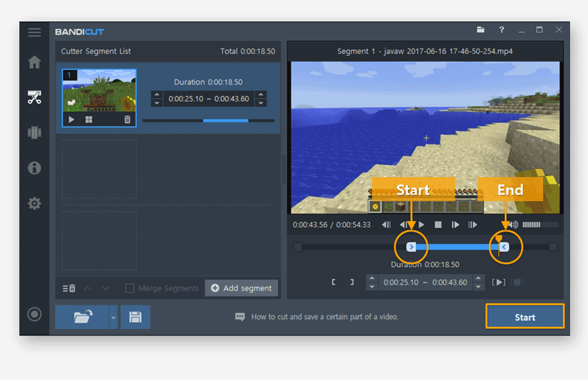
Task: Open a video file
Action: click(x=82, y=316)
